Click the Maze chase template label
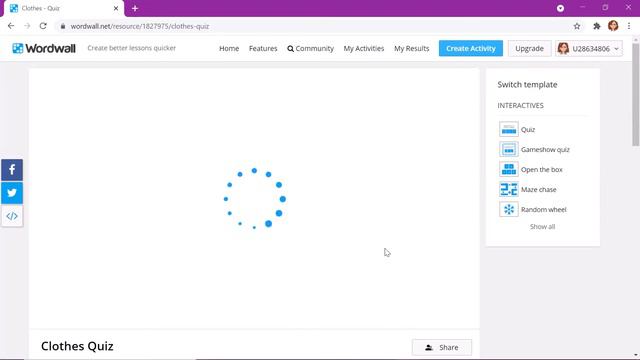Image resolution: width=640 pixels, height=360 pixels. pyautogui.click(x=538, y=189)
